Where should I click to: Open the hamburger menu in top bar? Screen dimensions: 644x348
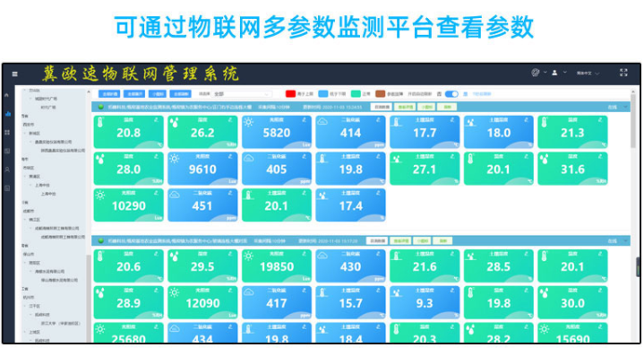pyautogui.click(x=15, y=74)
